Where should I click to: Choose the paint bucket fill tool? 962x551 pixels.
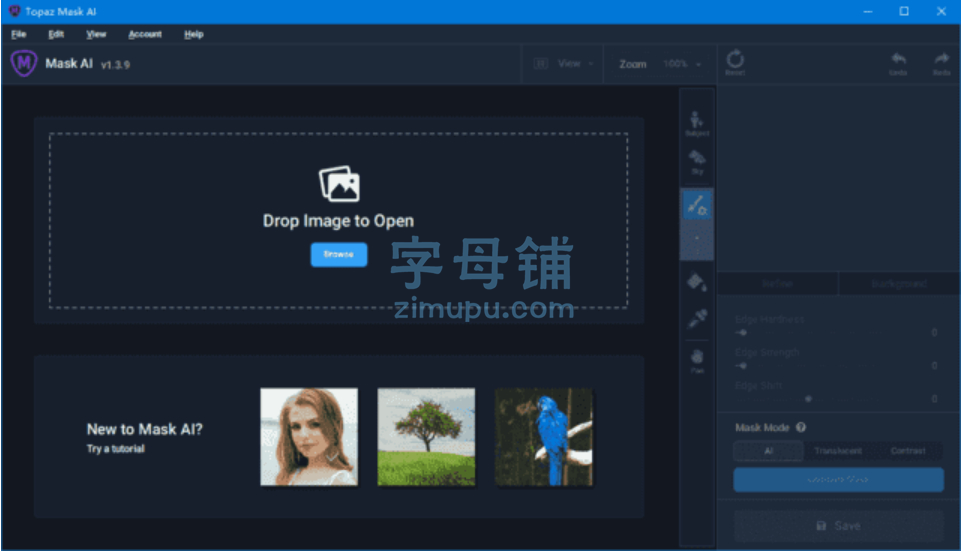tap(696, 282)
